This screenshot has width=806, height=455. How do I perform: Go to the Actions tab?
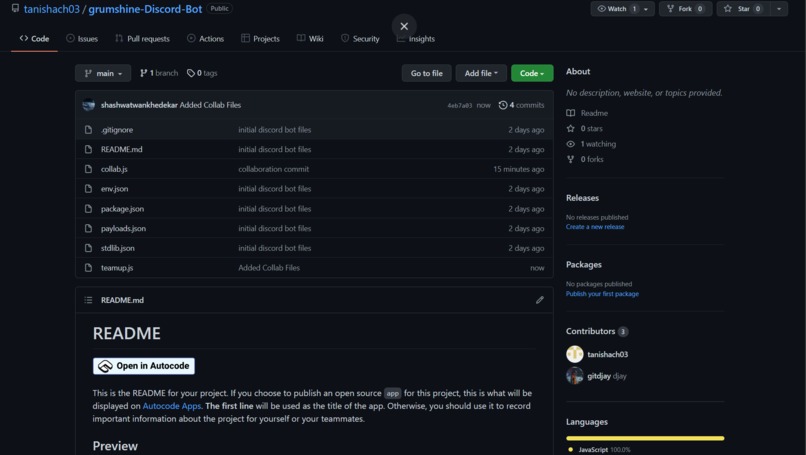point(206,39)
